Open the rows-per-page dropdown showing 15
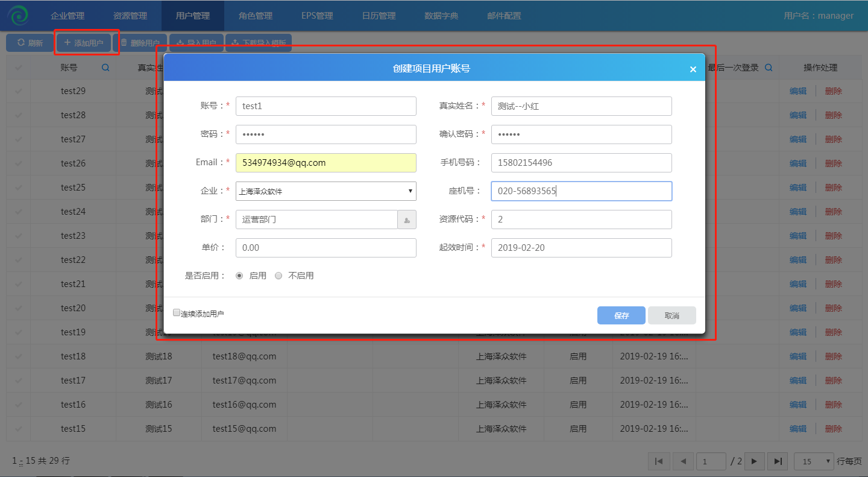868x477 pixels. [813, 461]
